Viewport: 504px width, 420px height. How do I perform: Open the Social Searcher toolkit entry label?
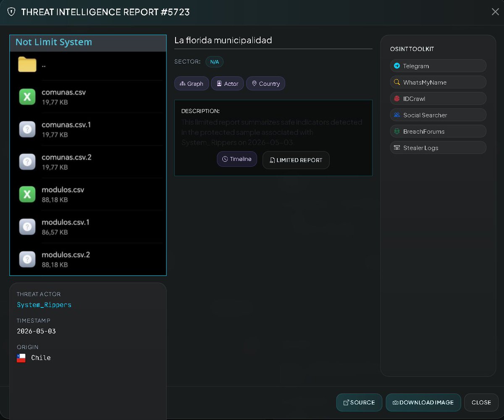pos(425,115)
